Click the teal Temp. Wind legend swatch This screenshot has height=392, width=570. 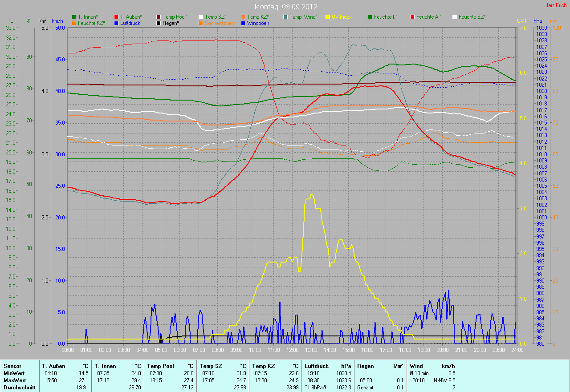(285, 17)
